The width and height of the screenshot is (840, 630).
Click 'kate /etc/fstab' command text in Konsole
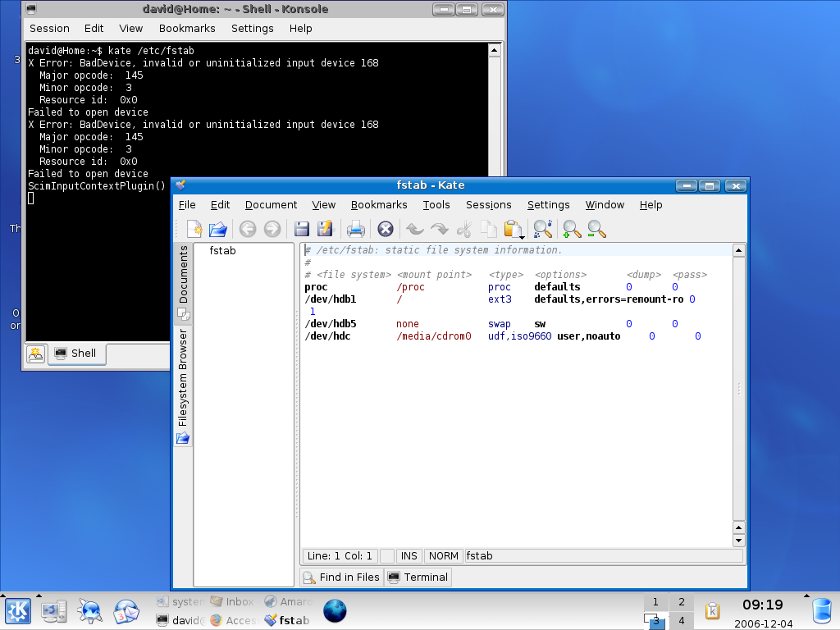pos(151,51)
